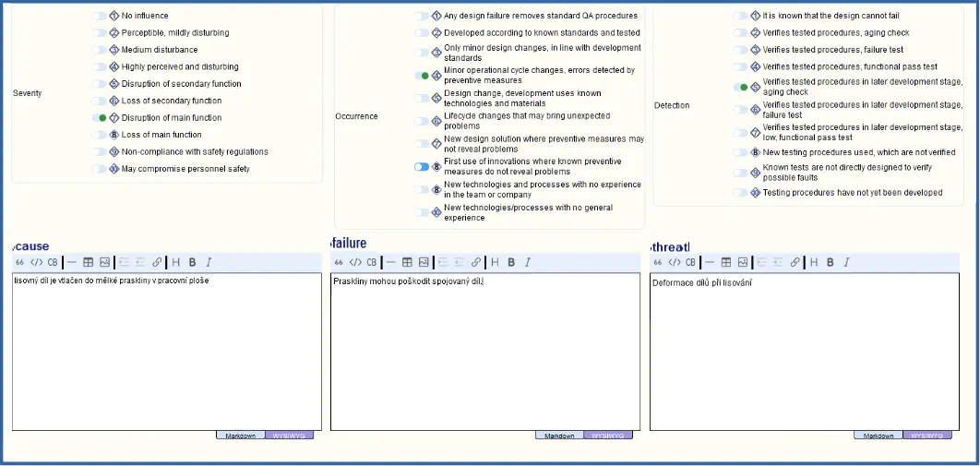Insert horizontal line in failure editor

tap(390, 262)
